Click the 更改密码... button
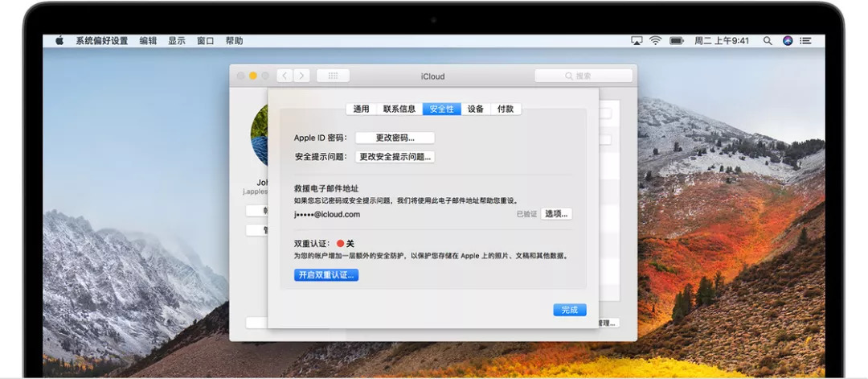Image resolution: width=868 pixels, height=379 pixels. pyautogui.click(x=395, y=138)
